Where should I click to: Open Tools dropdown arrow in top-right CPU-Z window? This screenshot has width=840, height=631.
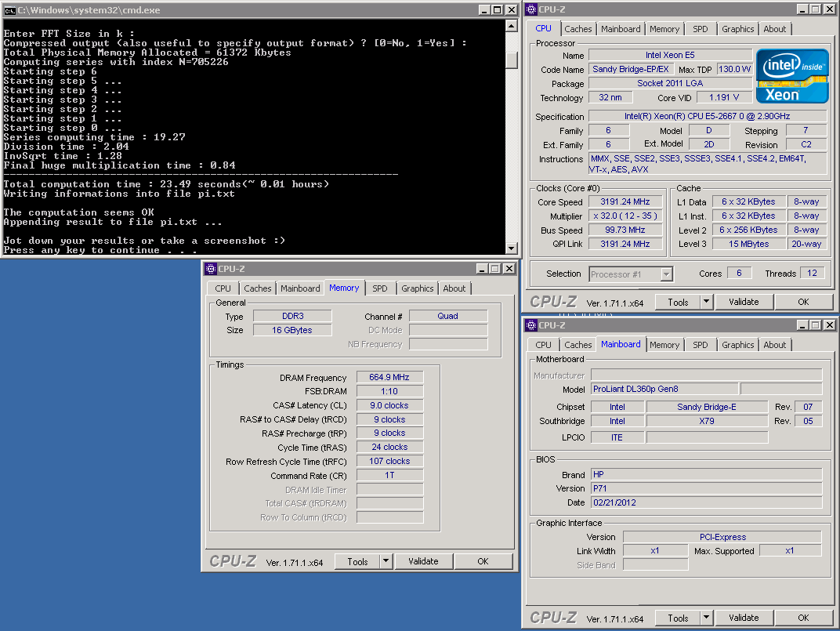click(x=706, y=302)
